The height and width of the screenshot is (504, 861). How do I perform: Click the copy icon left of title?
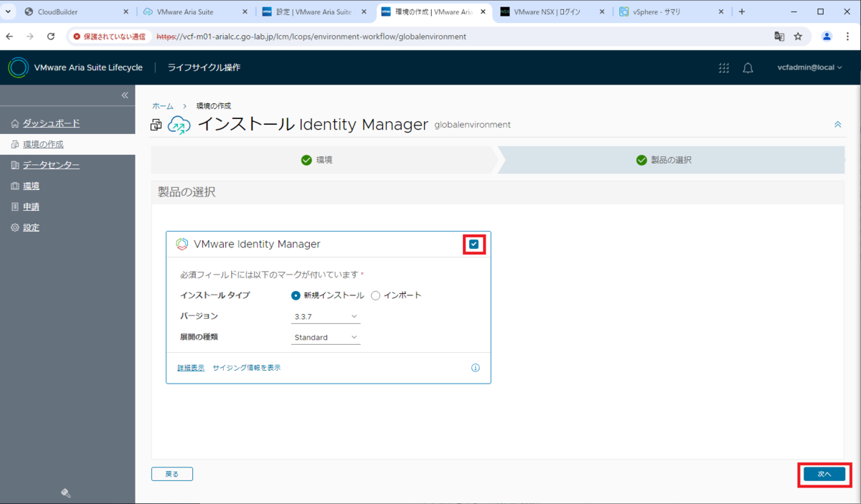pos(156,125)
